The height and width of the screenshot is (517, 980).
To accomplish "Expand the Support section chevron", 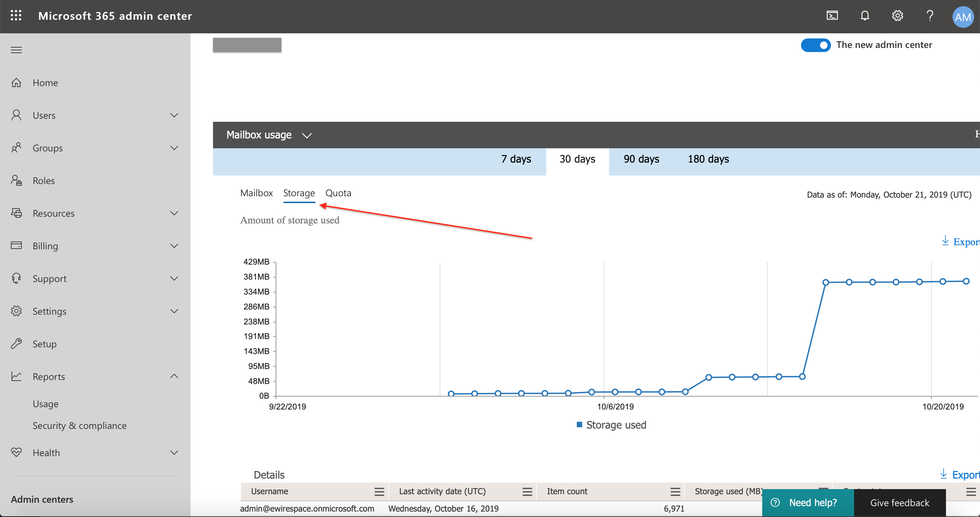I will click(174, 278).
